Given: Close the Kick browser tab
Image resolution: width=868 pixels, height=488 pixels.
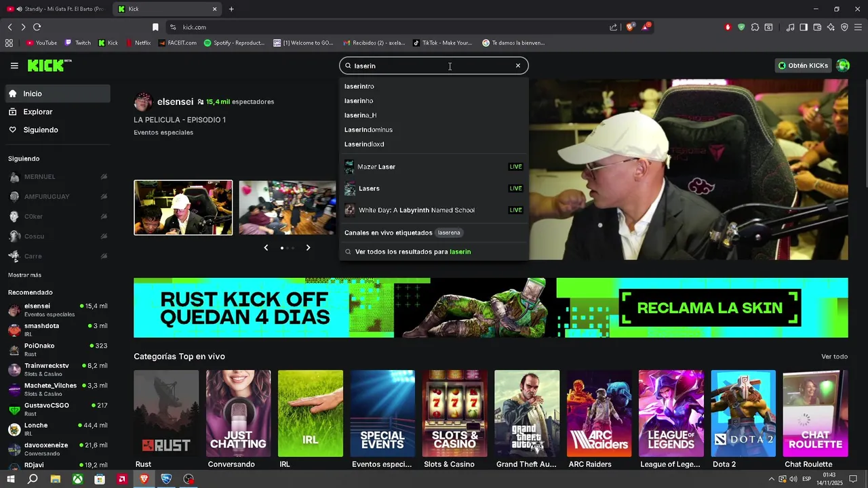Looking at the screenshot, I should [215, 9].
